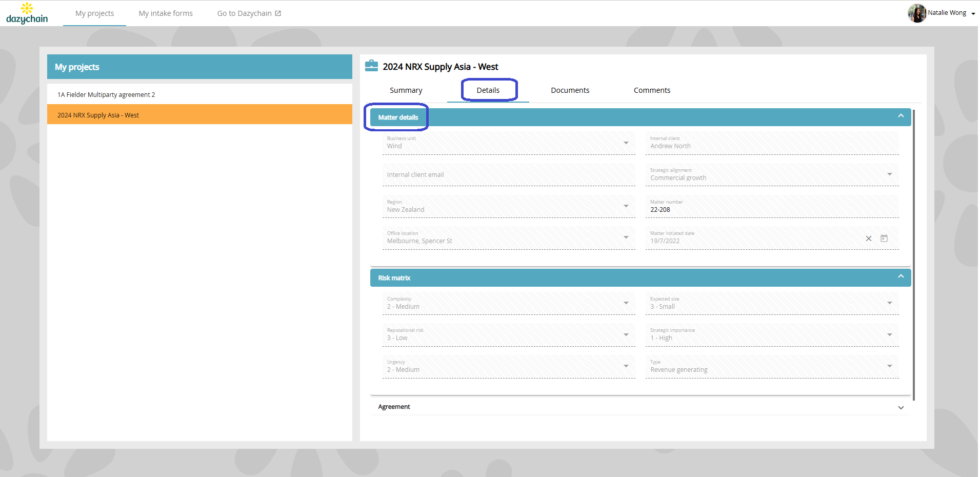This screenshot has height=477, width=980.
Task: Select project 2024 NRX Supply Asia - West
Action: [x=199, y=114]
